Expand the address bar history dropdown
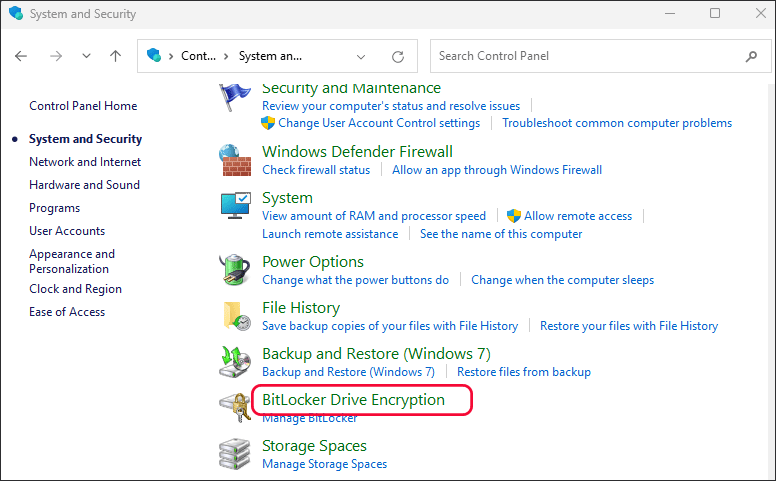The height and width of the screenshot is (481, 776). (x=361, y=56)
